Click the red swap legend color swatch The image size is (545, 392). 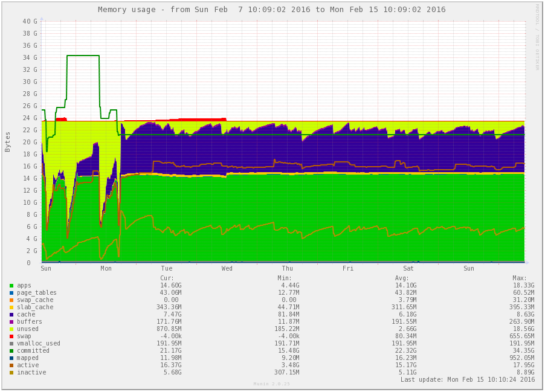11,336
